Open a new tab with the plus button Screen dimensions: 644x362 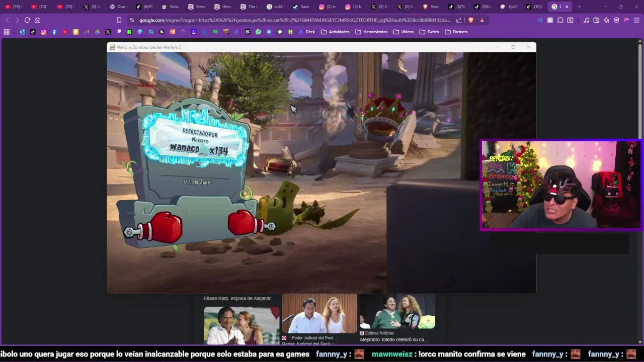click(579, 7)
